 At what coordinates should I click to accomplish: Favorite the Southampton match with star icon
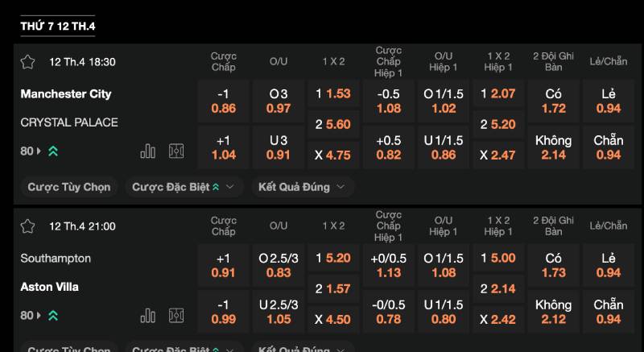click(27, 226)
